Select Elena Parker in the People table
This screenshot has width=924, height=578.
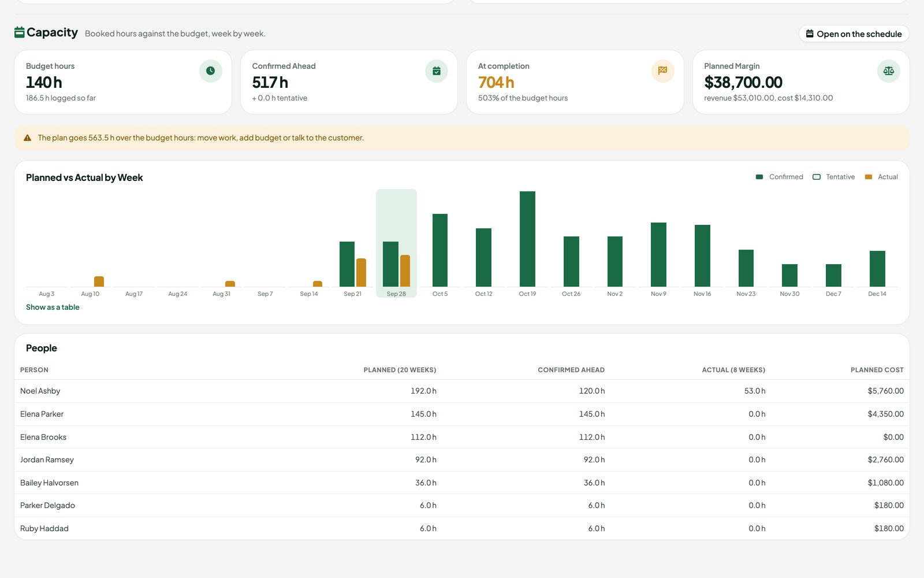pyautogui.click(x=42, y=414)
